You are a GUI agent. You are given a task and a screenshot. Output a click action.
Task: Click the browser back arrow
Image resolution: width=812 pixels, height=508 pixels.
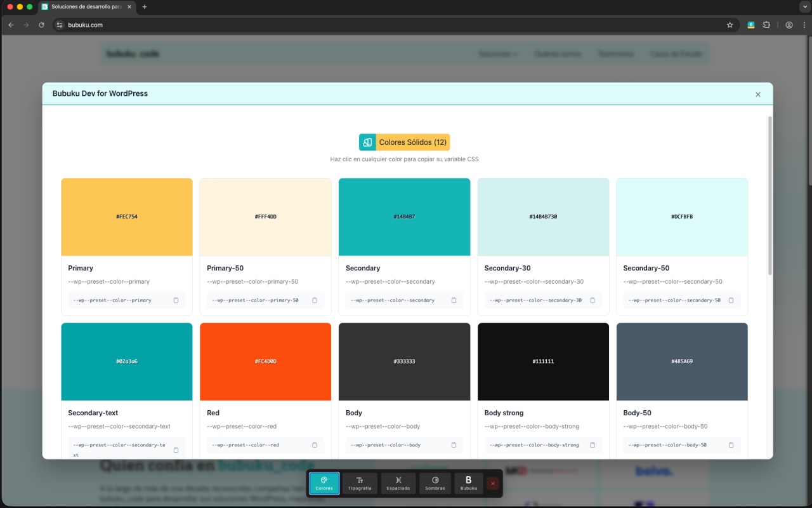point(11,25)
